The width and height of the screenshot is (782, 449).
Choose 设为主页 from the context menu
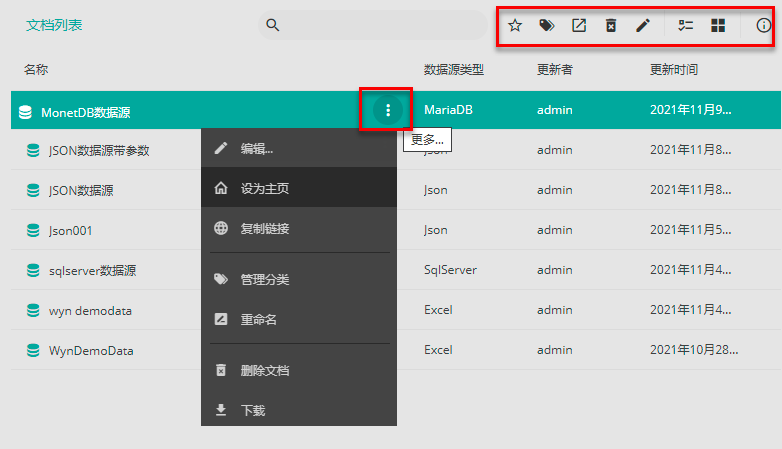[265, 188]
